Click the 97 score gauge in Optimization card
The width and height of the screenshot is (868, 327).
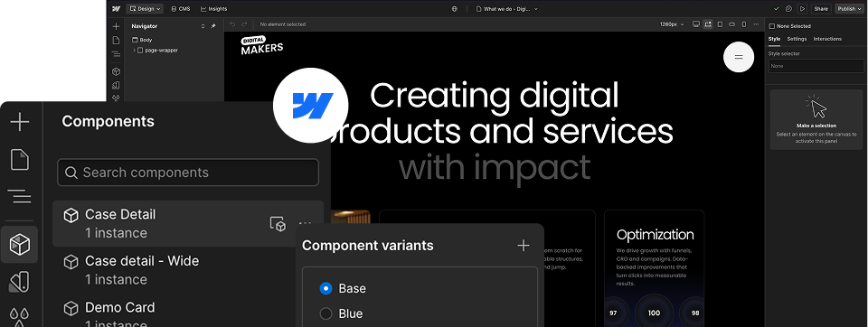point(613,313)
